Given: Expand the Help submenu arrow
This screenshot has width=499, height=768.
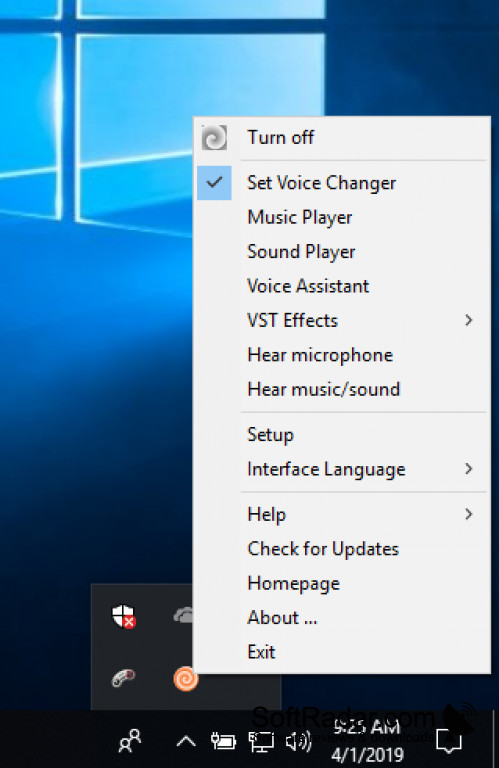Looking at the screenshot, I should coord(469,514).
